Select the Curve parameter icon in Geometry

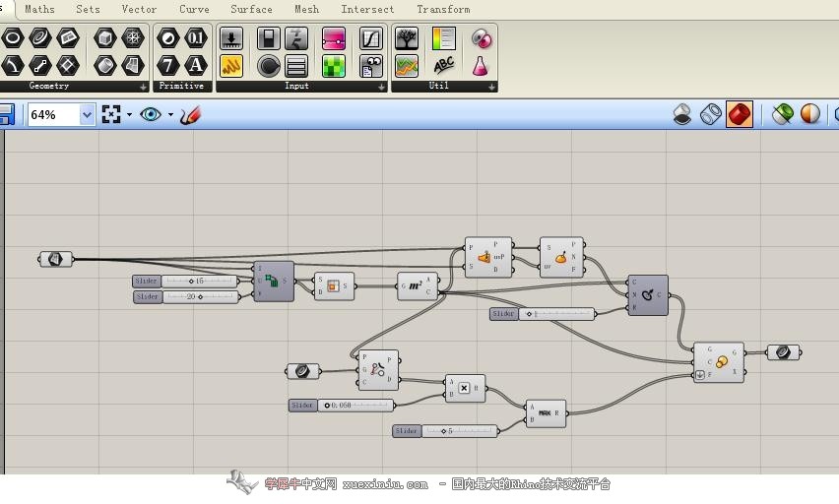13,65
